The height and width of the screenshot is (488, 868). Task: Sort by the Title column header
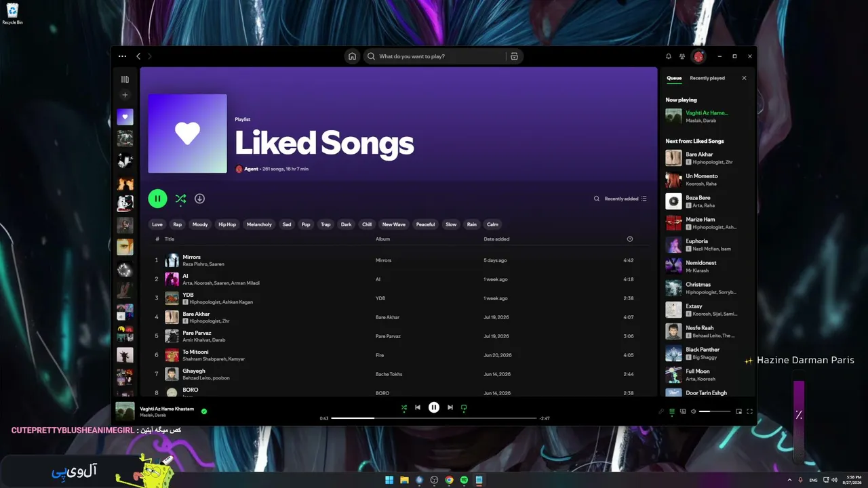(170, 239)
